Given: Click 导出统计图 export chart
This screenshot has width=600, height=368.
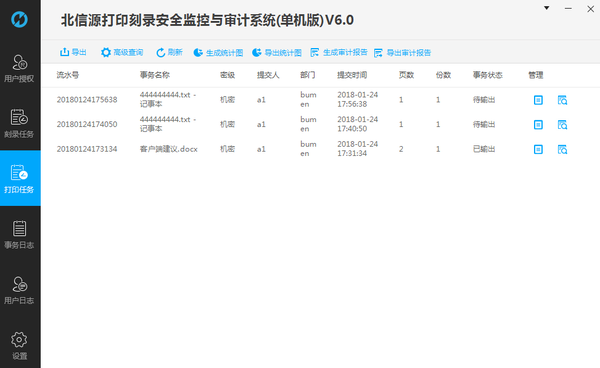Looking at the screenshot, I should pos(277,53).
